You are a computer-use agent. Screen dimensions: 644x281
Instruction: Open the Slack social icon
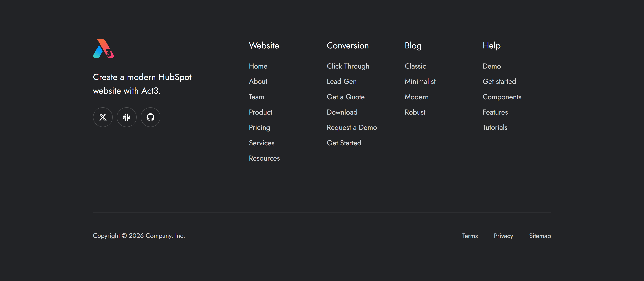(x=127, y=117)
